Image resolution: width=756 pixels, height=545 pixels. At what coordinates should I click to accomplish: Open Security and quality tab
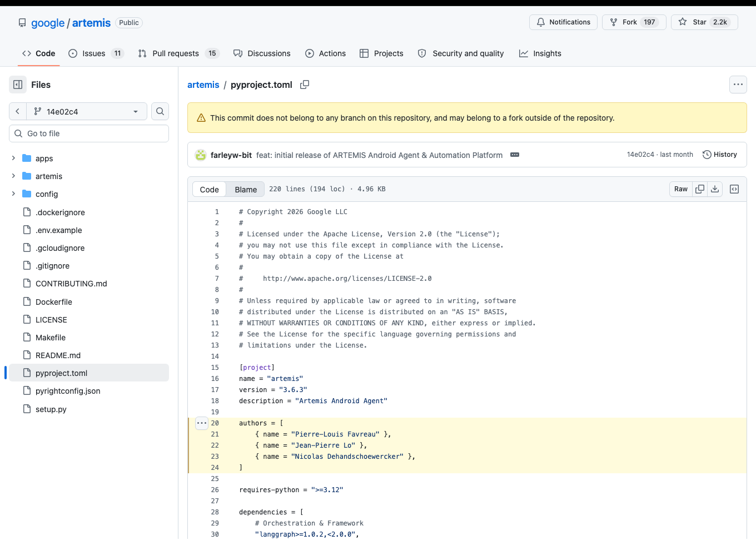461,53
